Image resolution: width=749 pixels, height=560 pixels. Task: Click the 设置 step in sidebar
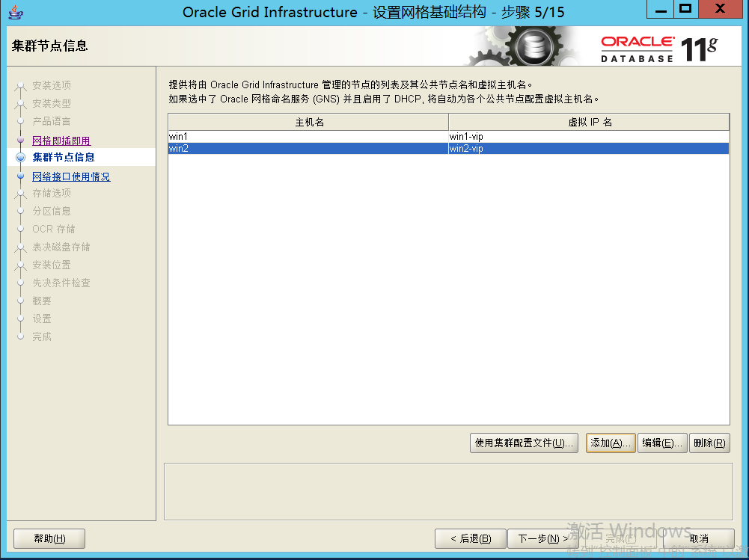42,319
